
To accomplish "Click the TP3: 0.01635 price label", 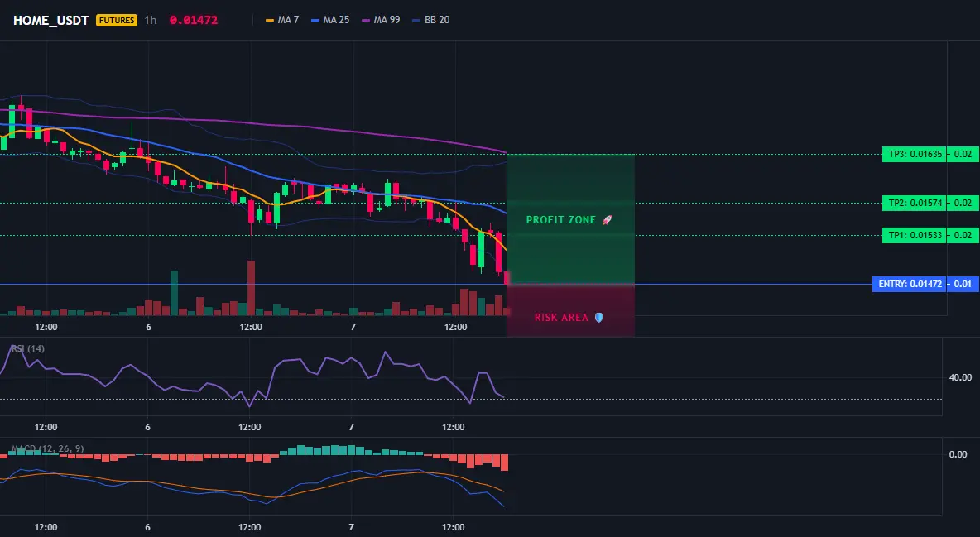I will [913, 155].
